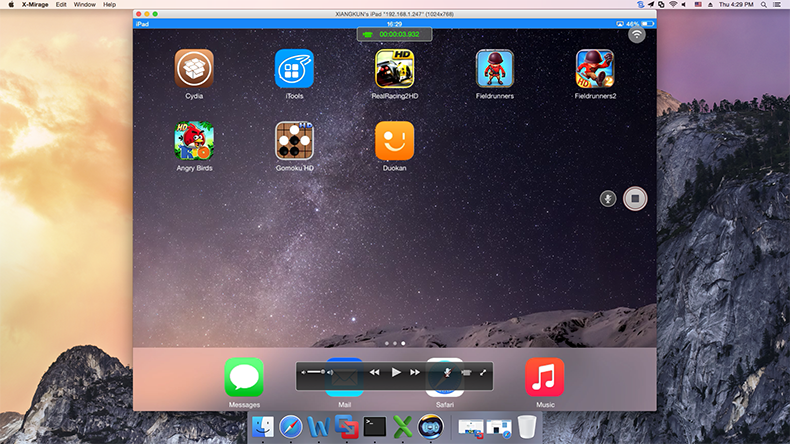790x444 pixels.
Task: Rewind using the control bar button
Action: [x=374, y=372]
